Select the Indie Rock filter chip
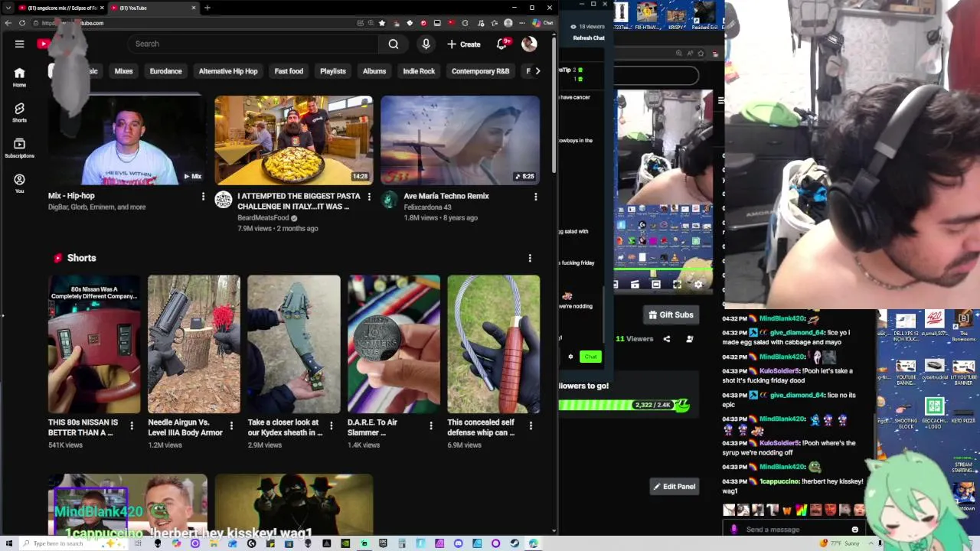The image size is (980, 551). click(419, 71)
